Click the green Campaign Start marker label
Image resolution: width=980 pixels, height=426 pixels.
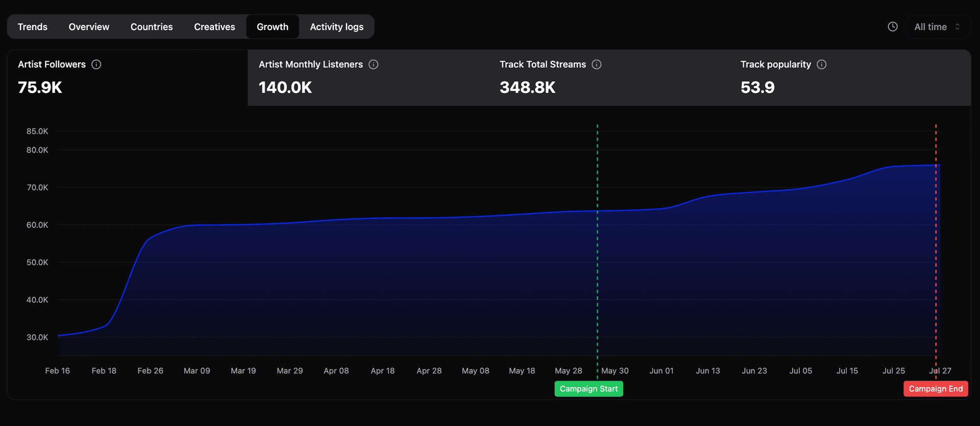589,389
